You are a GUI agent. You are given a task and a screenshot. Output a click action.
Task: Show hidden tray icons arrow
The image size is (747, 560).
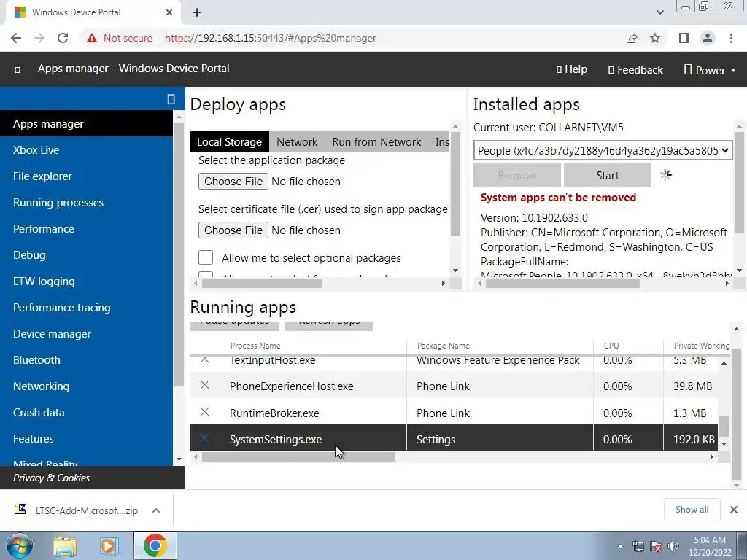click(x=620, y=546)
